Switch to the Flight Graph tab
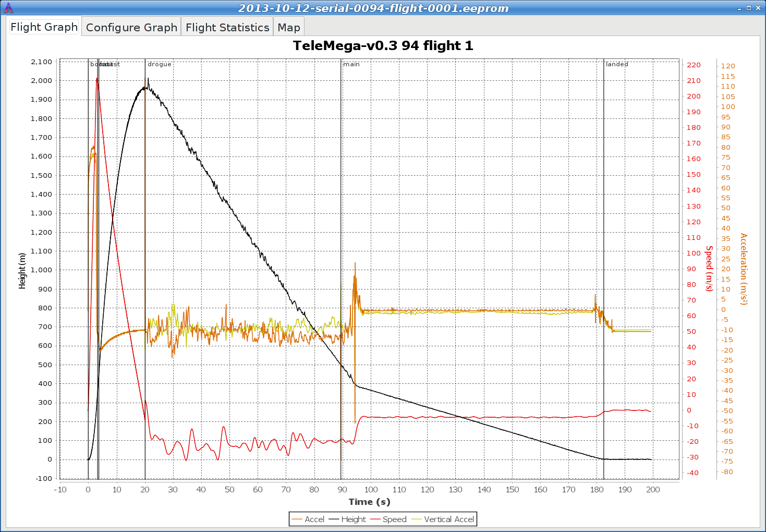Image resolution: width=766 pixels, height=532 pixels. (x=44, y=27)
